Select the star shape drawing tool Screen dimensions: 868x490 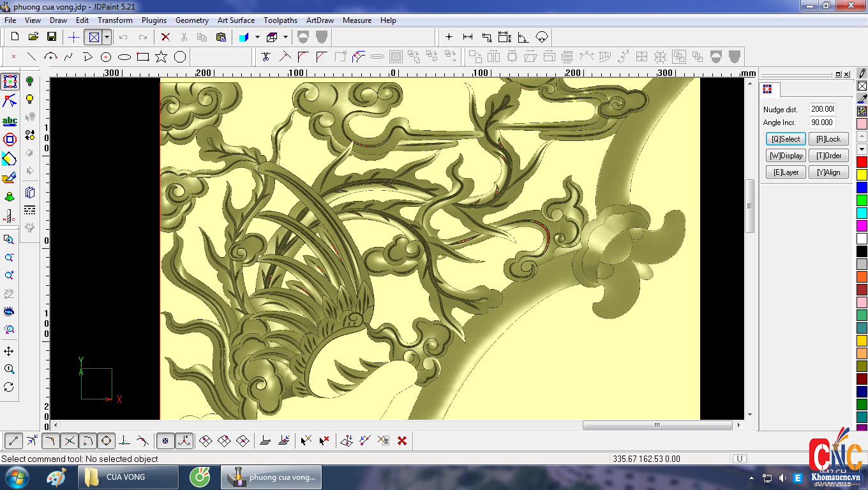click(x=161, y=57)
